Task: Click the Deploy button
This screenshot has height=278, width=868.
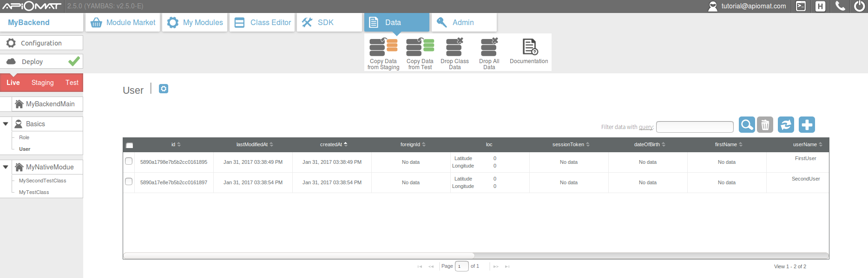Action: tap(41, 61)
